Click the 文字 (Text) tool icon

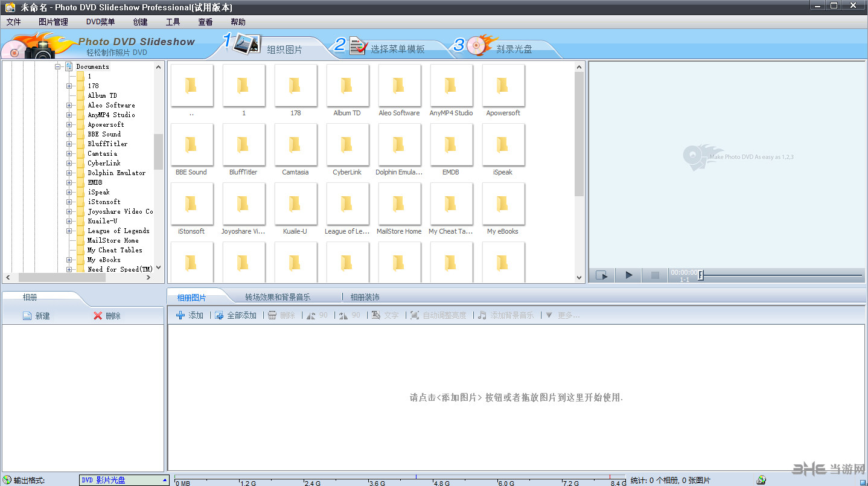click(x=375, y=315)
